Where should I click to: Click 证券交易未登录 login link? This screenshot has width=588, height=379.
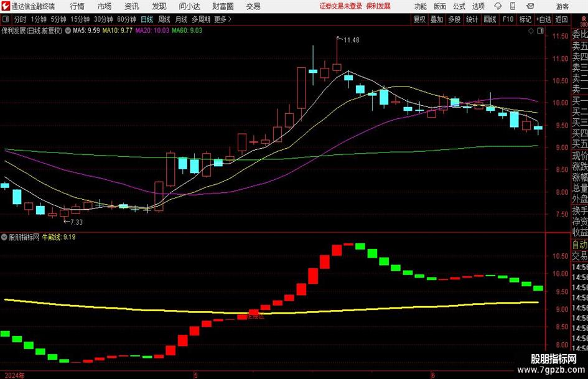[341, 6]
